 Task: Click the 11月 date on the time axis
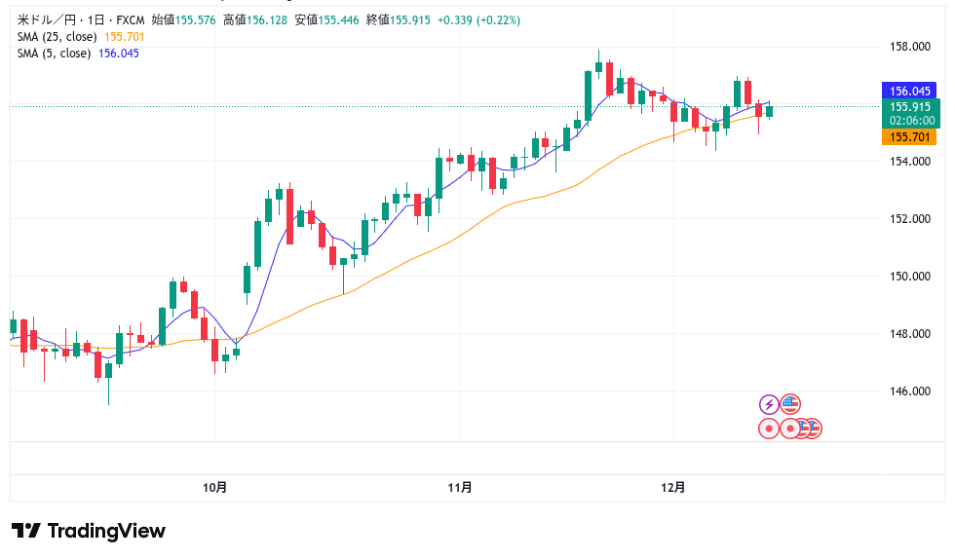coord(460,487)
